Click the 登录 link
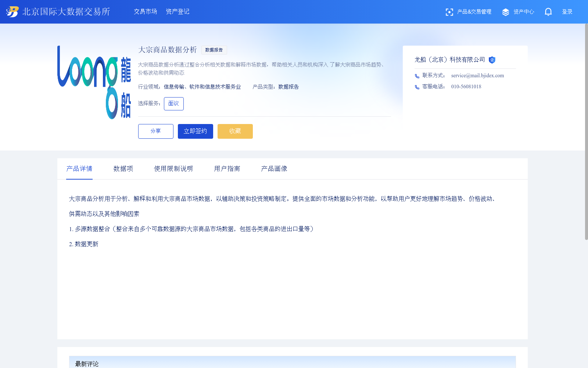This screenshot has width=588, height=368. pyautogui.click(x=567, y=12)
